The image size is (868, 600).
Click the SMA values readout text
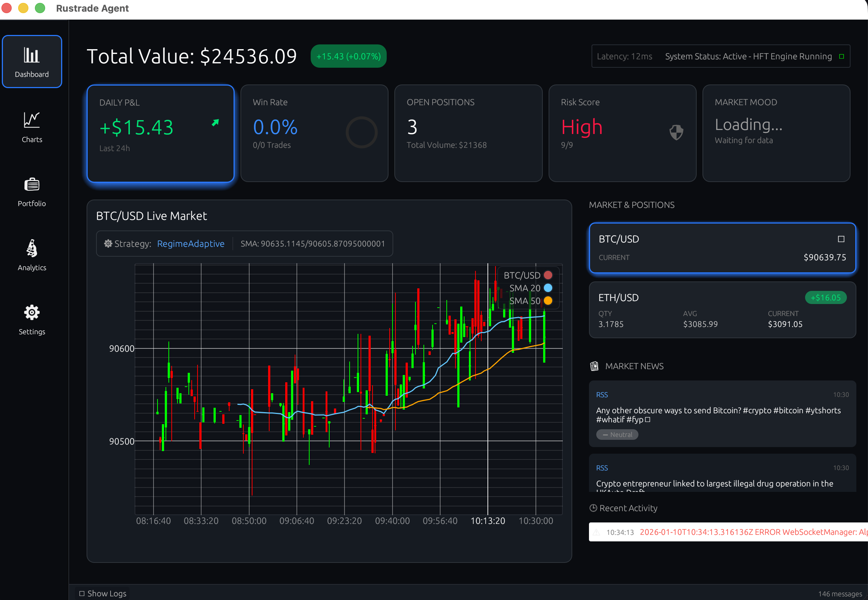[312, 244]
